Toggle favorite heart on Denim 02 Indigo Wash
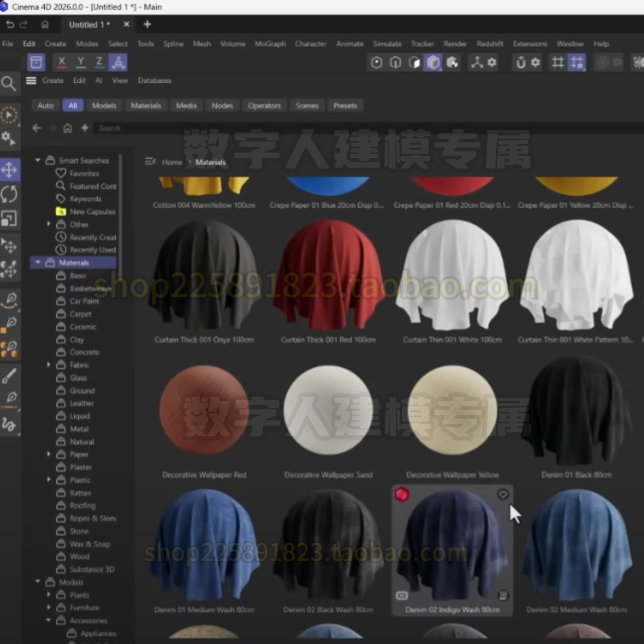 (x=503, y=494)
